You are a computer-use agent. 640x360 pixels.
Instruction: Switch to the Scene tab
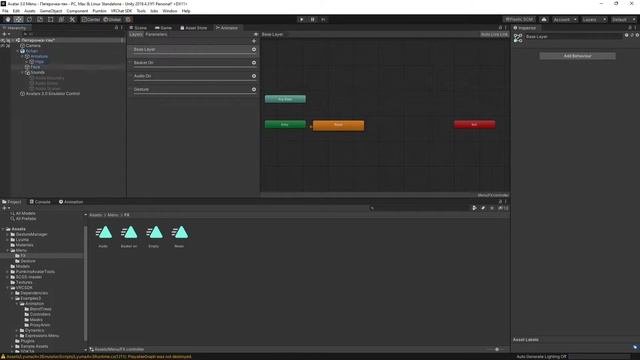(138, 28)
